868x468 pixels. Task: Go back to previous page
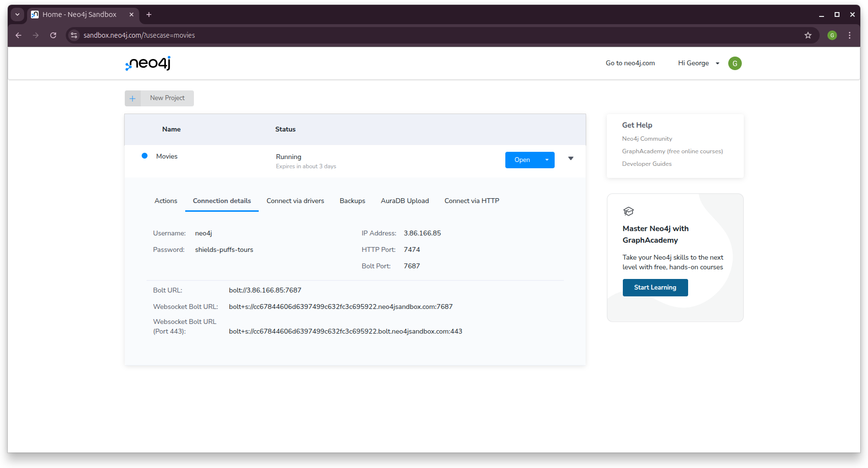click(x=18, y=35)
